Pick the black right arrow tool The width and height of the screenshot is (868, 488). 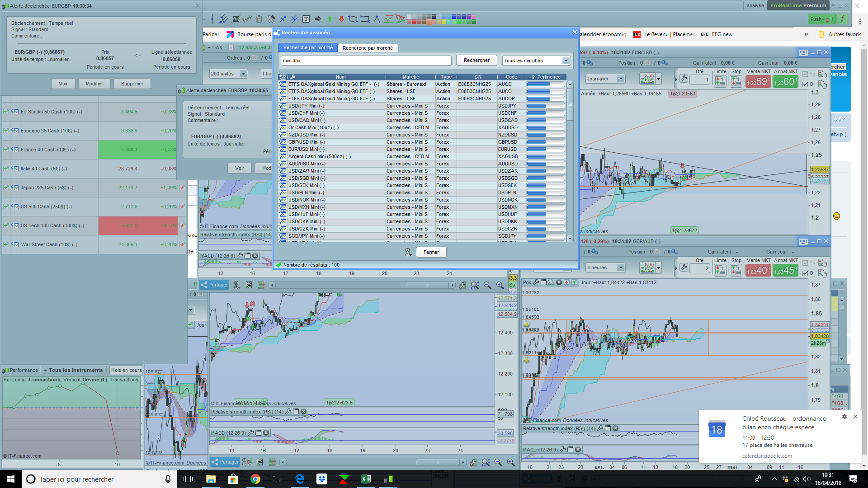[318, 19]
